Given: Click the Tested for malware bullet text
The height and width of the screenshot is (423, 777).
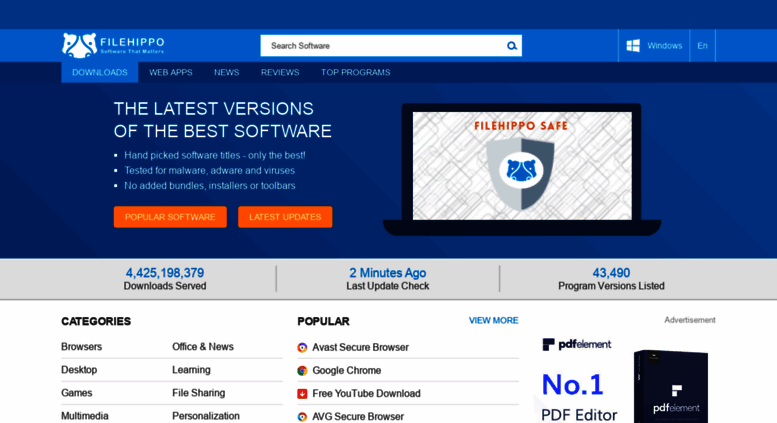Looking at the screenshot, I should click(209, 170).
